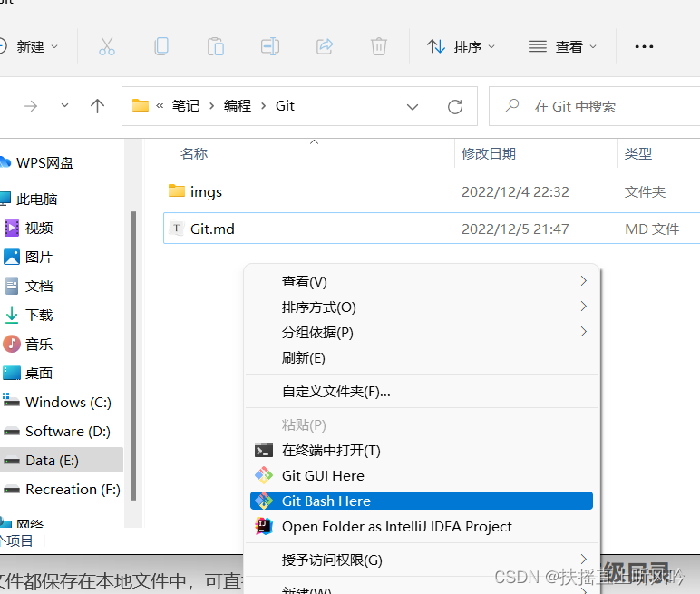Click the Share icon in toolbar
The image size is (700, 594).
[x=325, y=46]
